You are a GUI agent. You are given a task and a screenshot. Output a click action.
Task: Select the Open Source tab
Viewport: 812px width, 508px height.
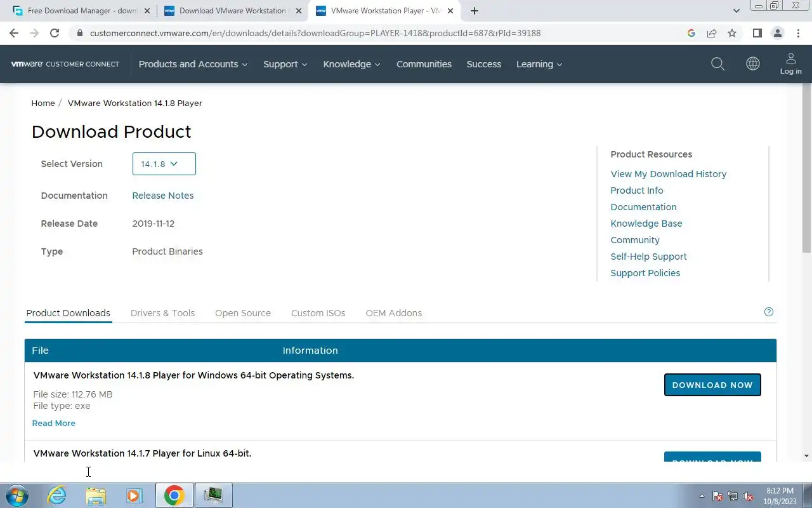coord(243,313)
